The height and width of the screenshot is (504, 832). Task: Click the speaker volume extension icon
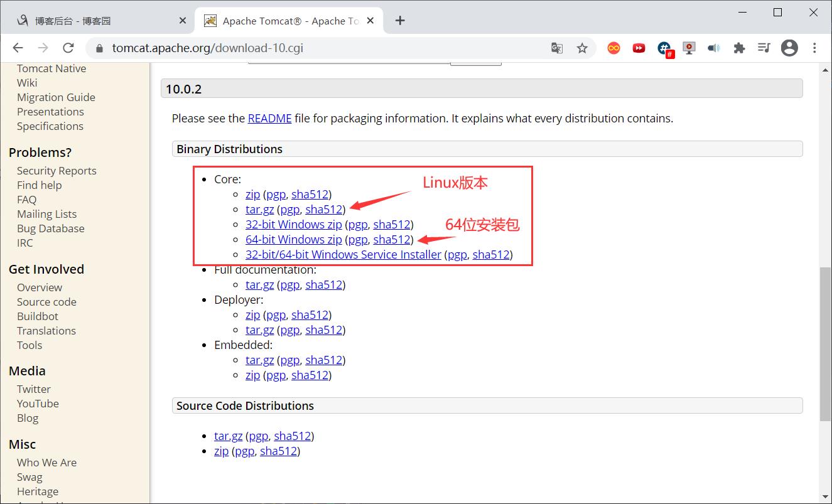click(714, 48)
